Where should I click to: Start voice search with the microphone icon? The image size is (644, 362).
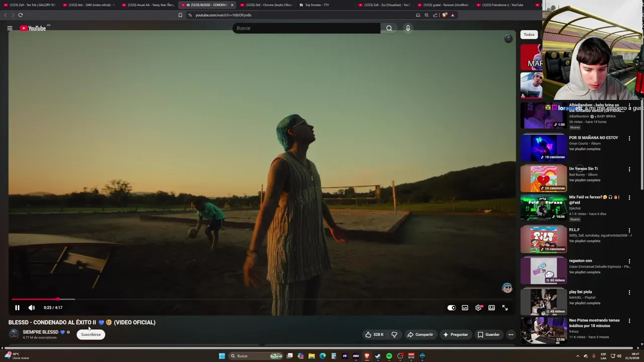point(408,28)
